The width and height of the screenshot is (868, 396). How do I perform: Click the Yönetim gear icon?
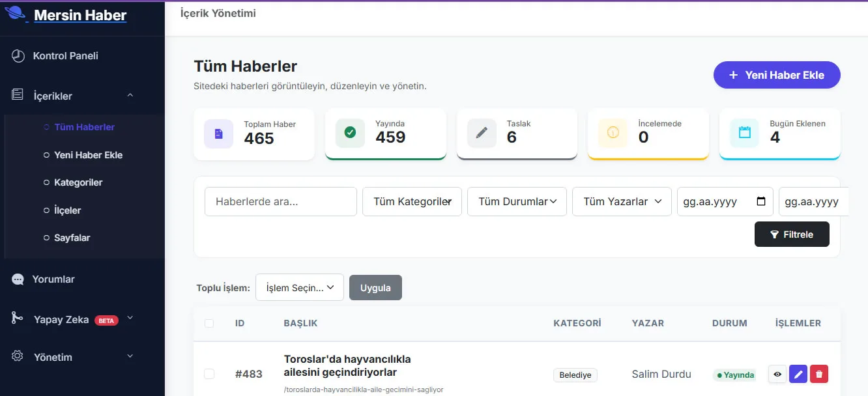click(x=18, y=357)
